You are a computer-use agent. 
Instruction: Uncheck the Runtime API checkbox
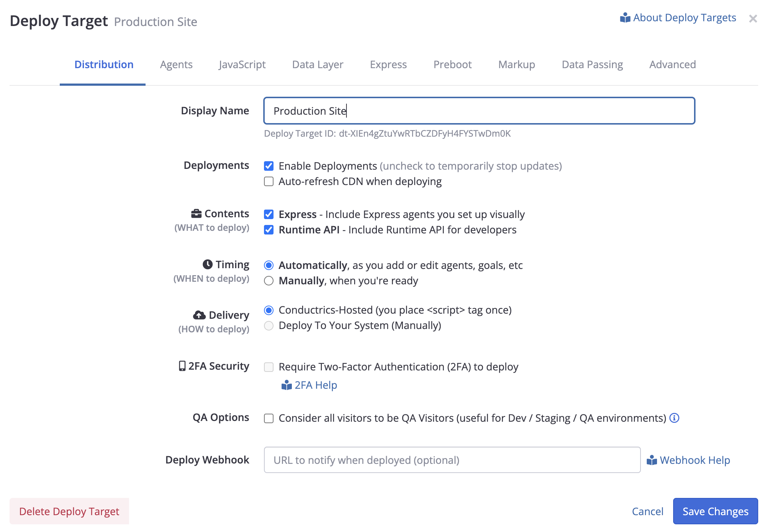point(269,230)
